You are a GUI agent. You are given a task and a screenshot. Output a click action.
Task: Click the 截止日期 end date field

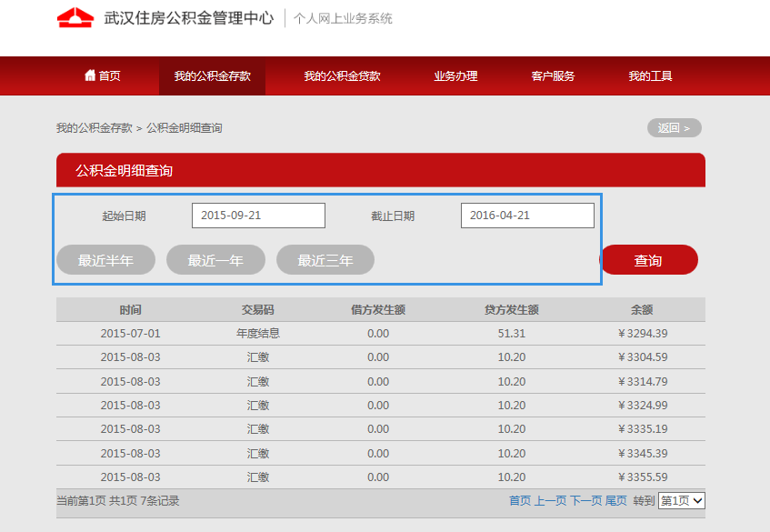pyautogui.click(x=527, y=216)
